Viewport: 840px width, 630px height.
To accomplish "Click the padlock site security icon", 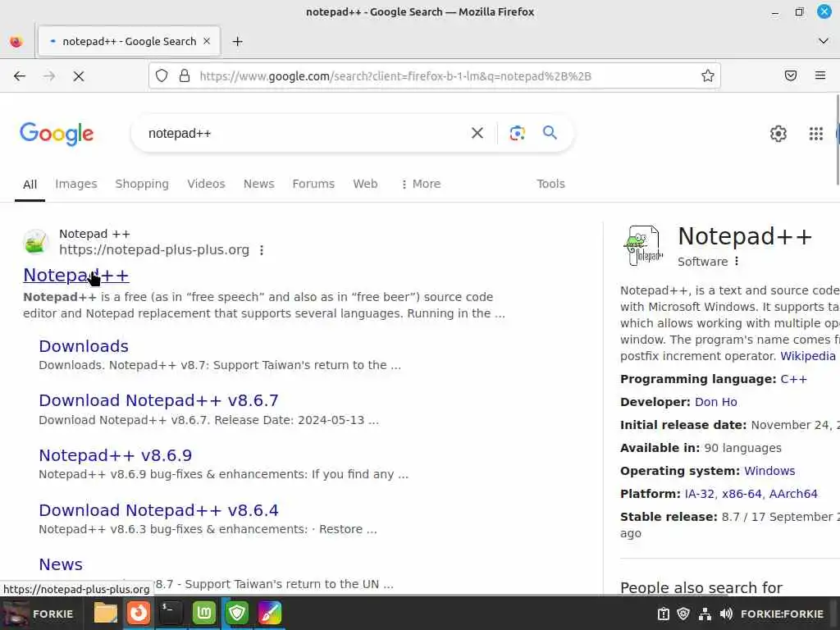I will [185, 75].
